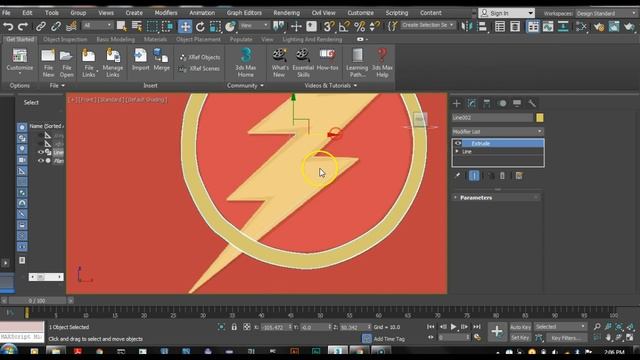The image size is (640, 360).
Task: Activate the Select and Move tool
Action: 185,27
